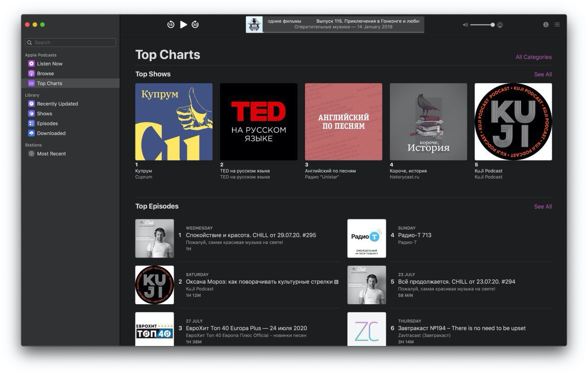Open ЕвроХит Топ 40 Europa Plus episode
588x374 pixels.
246,328
